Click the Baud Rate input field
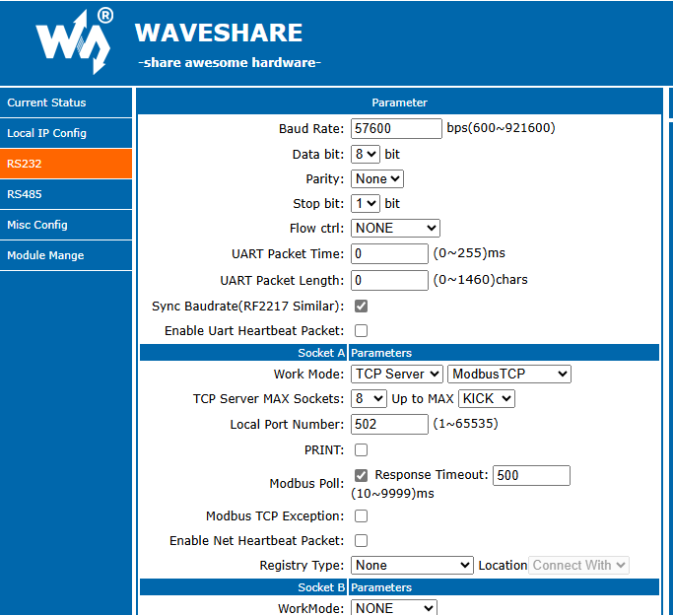This screenshot has height=616, width=673. click(396, 129)
